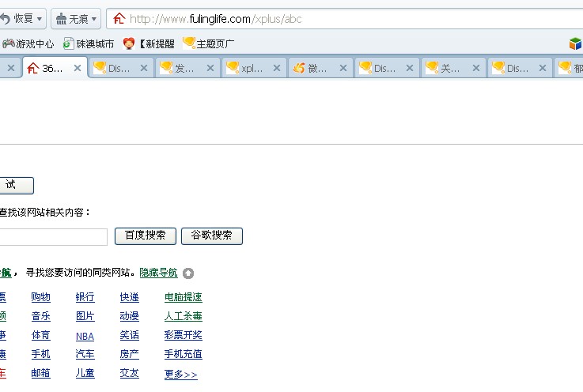
Task: Open the 手机 link
Action: point(41,354)
